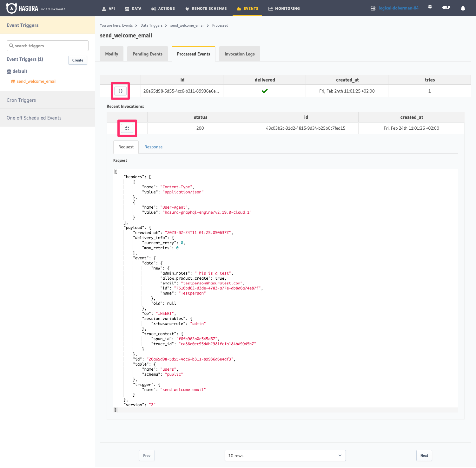Click the search magnifier icon
The height and width of the screenshot is (468, 476).
[x=11, y=46]
